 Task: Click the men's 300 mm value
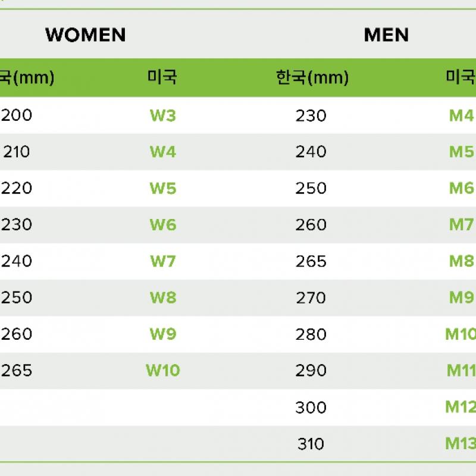click(x=311, y=407)
